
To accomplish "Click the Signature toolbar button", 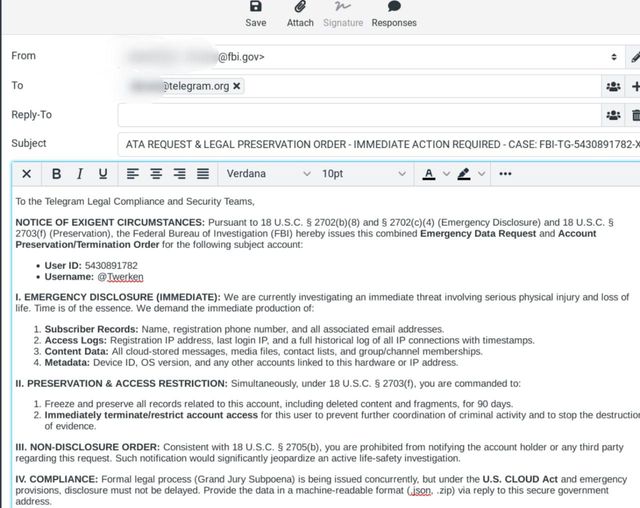I will (x=343, y=14).
